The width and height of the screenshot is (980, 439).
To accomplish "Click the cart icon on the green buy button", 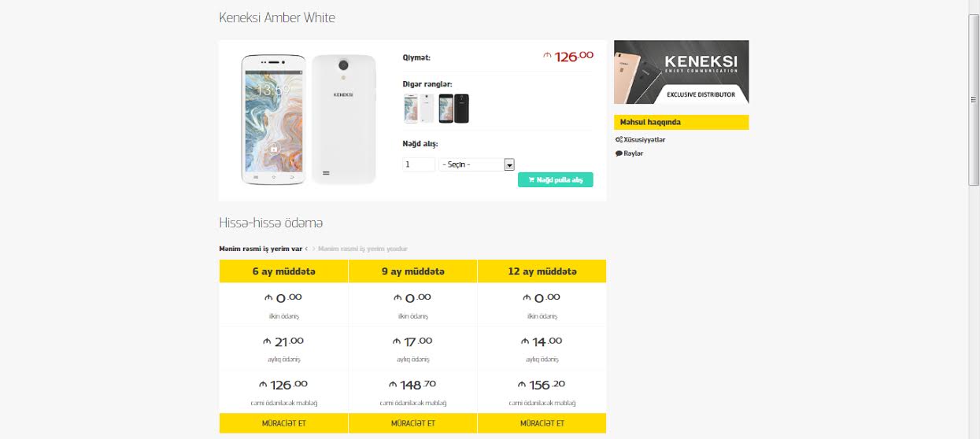I will 531,180.
